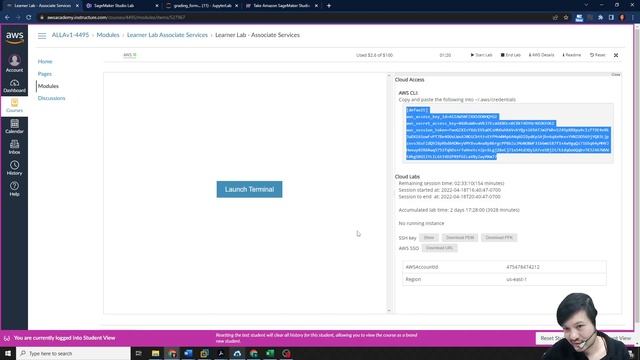Click the Start Lab button
The image size is (640, 360).
click(482, 55)
